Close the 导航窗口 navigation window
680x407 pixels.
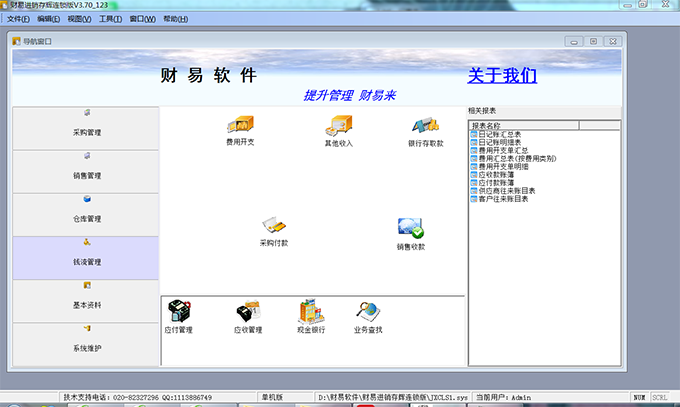(613, 41)
